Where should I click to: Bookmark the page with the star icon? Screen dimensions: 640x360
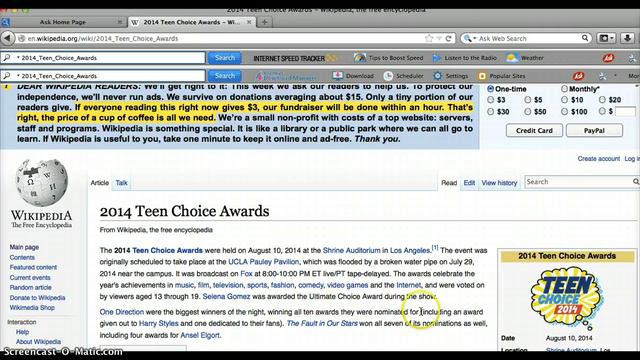[x=429, y=38]
